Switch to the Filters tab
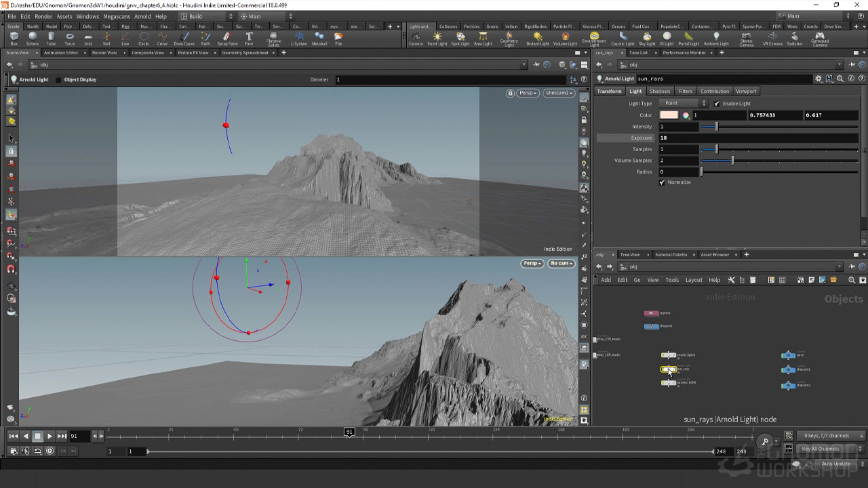 (686, 91)
